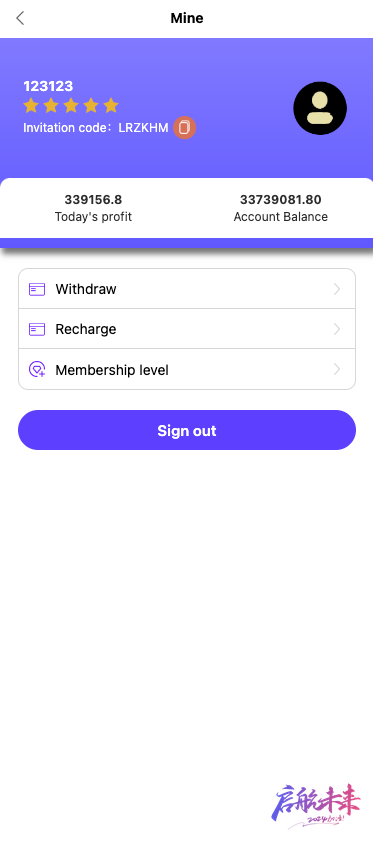373x841 pixels.
Task: Open the profile avatar picture
Action: pyautogui.click(x=320, y=108)
